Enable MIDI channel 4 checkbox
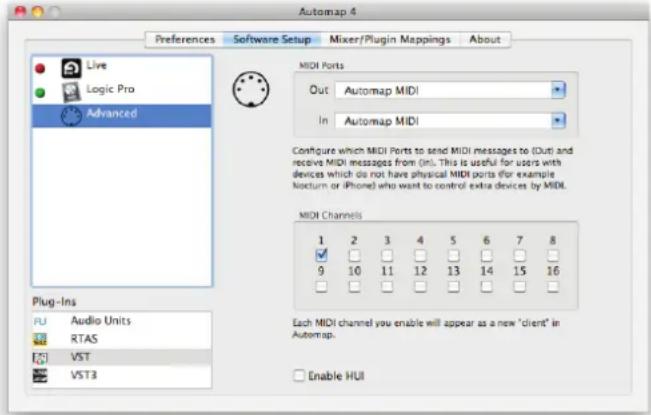The height and width of the screenshot is (415, 651). pos(420,255)
